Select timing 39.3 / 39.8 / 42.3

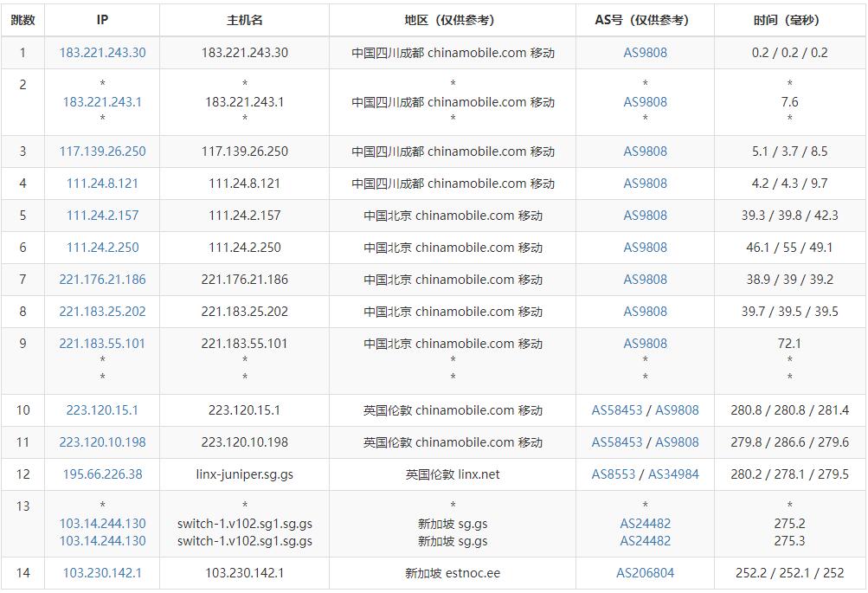coord(789,216)
